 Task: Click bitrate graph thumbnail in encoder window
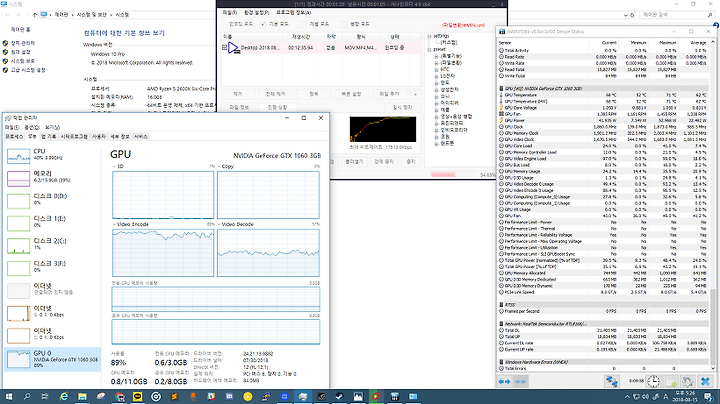pos(382,129)
